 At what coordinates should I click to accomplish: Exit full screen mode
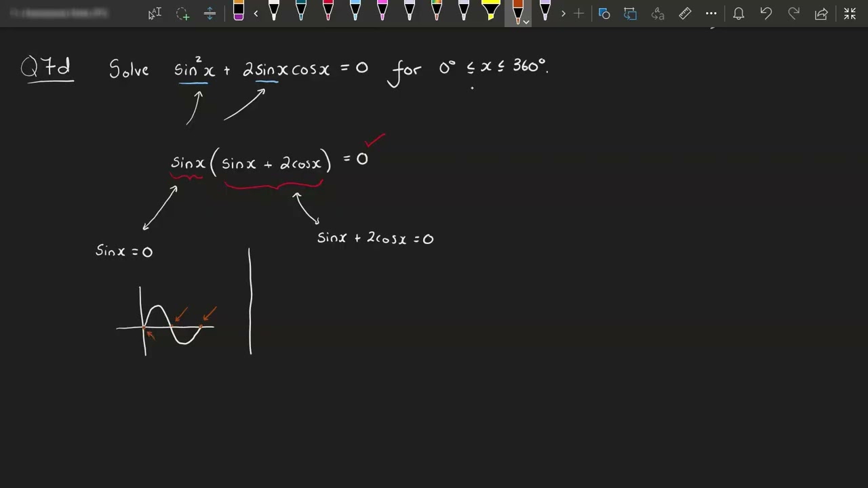pyautogui.click(x=850, y=14)
